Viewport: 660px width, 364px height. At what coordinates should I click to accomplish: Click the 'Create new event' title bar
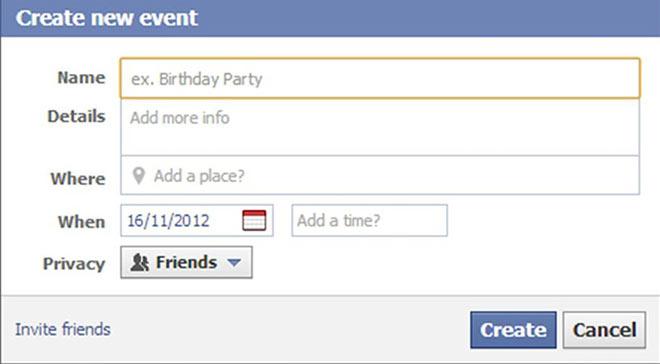point(330,18)
